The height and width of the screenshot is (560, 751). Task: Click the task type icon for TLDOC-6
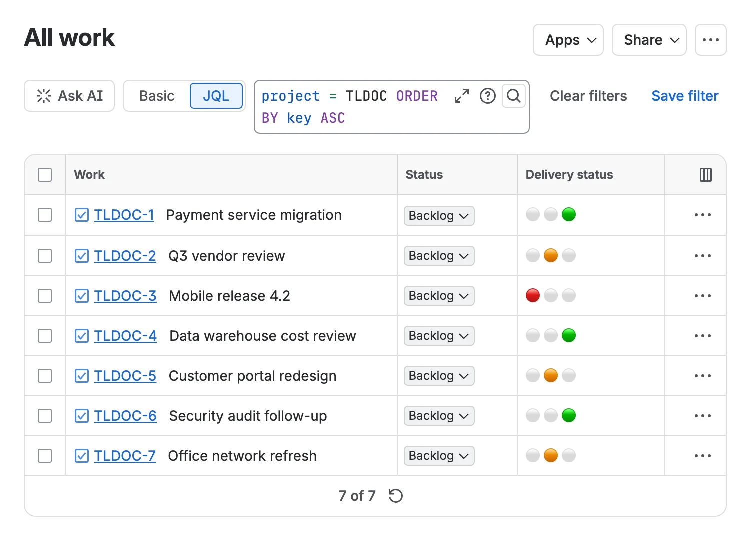click(82, 416)
